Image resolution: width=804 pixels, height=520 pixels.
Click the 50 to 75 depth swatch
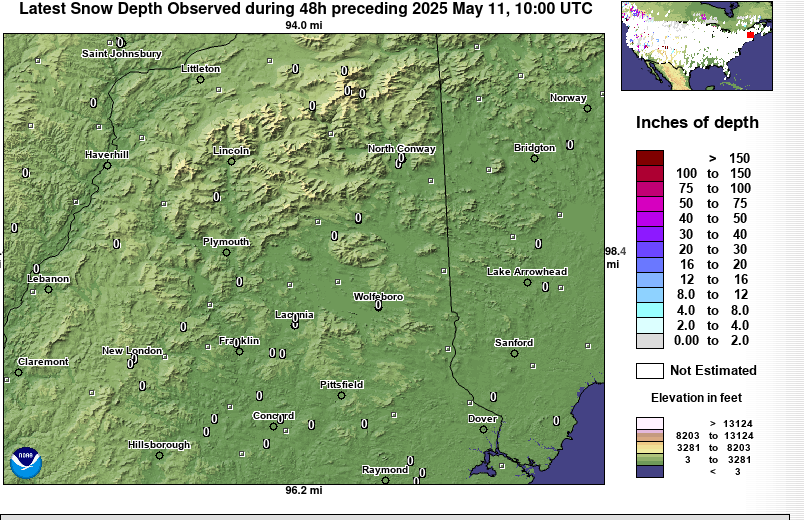[x=650, y=204]
